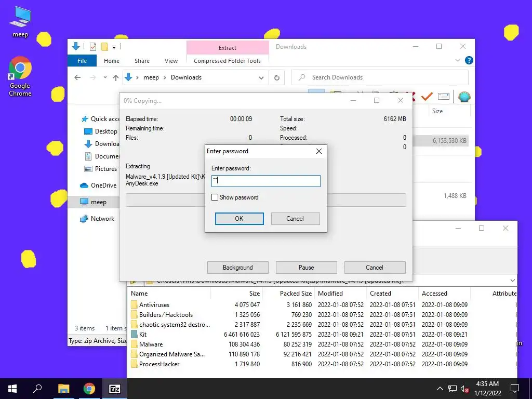Send extraction to Background
This screenshot has width=532, height=399.
click(237, 268)
